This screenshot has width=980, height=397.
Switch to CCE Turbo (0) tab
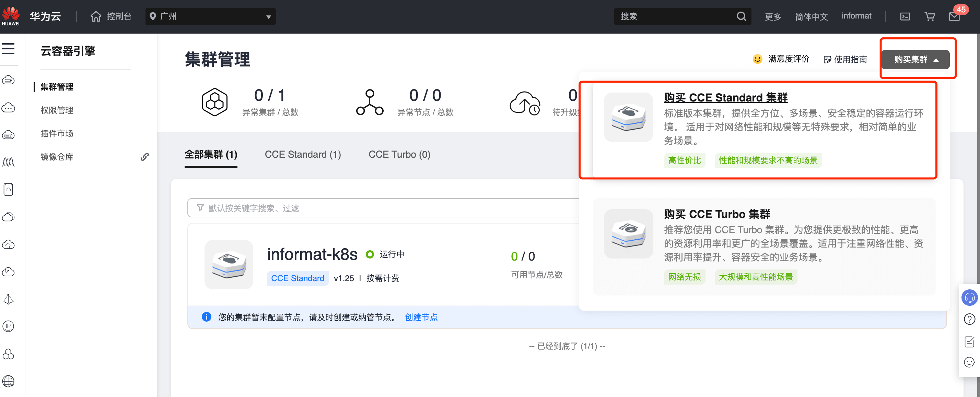pos(399,154)
